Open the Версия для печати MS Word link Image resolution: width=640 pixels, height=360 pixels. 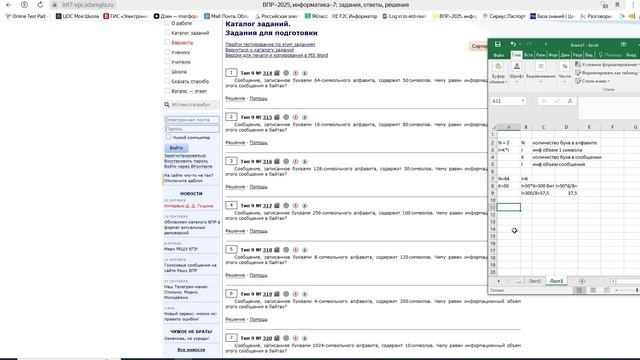click(x=277, y=55)
